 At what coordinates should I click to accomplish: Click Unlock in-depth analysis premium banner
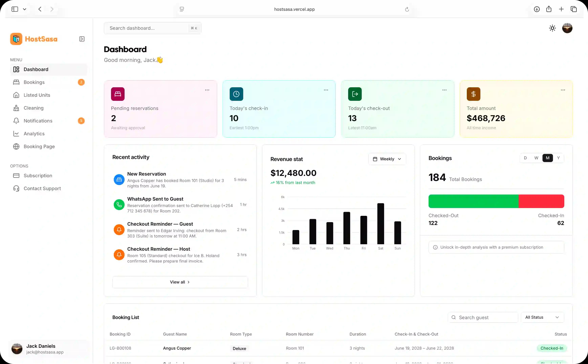point(496,247)
